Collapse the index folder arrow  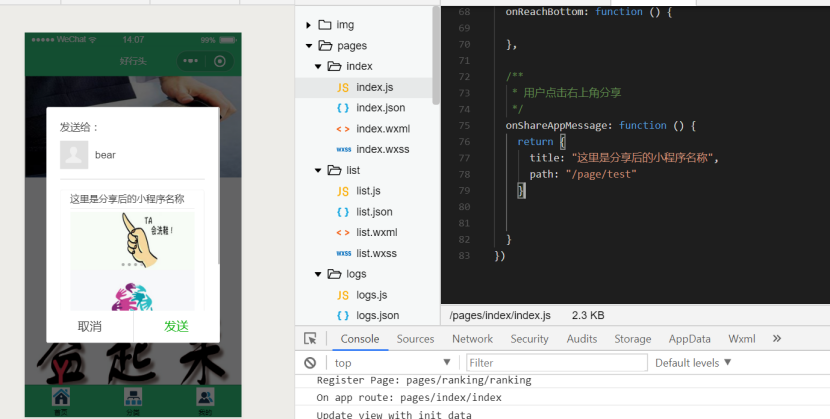318,67
